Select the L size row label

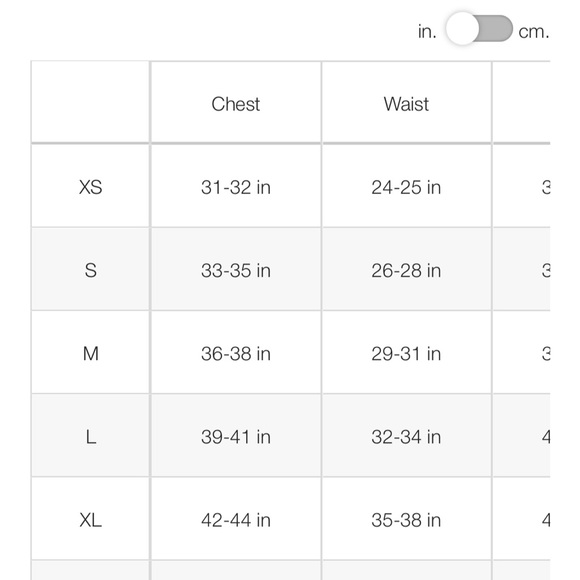91,437
